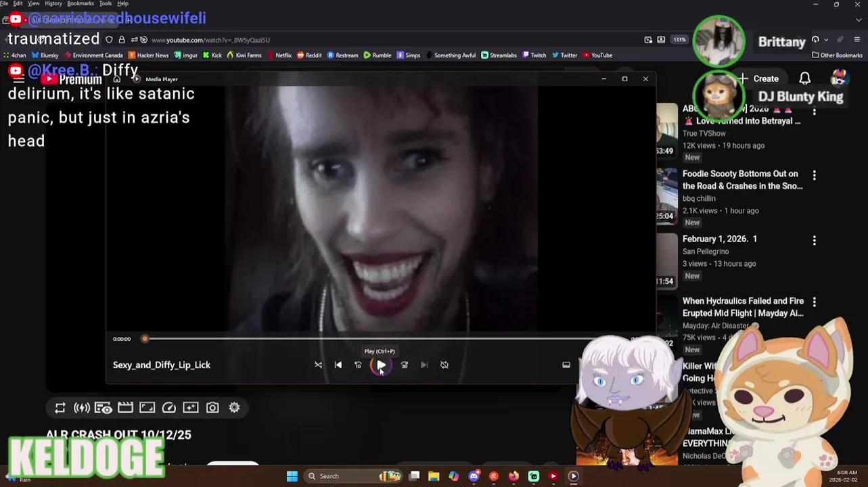Screen dimensions: 868x487
Task: Open Firefox Help menu
Action: tap(122, 3)
